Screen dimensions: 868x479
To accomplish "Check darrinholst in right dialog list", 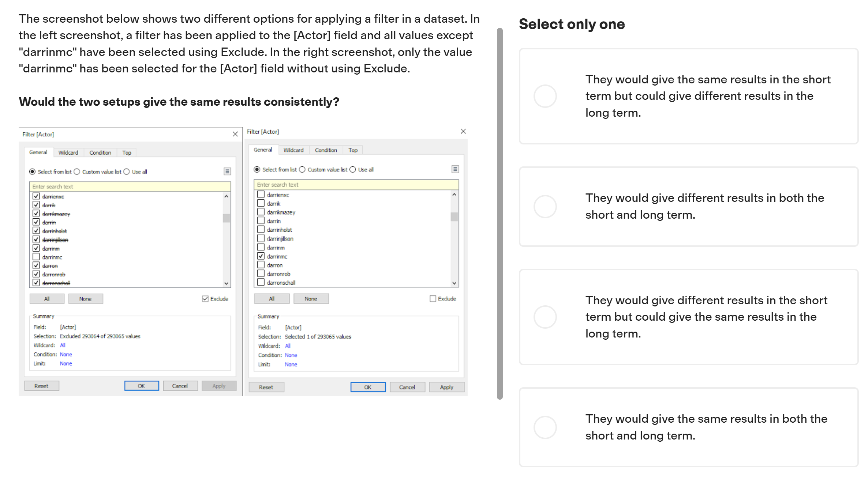I will tap(261, 229).
